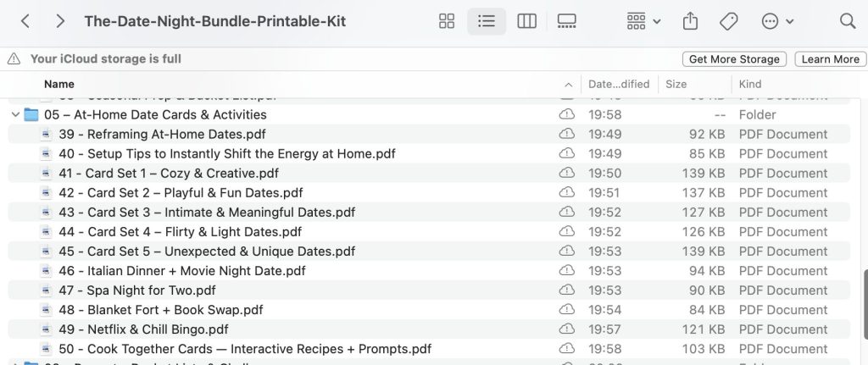
Task: Switch to icon view
Action: click(447, 22)
